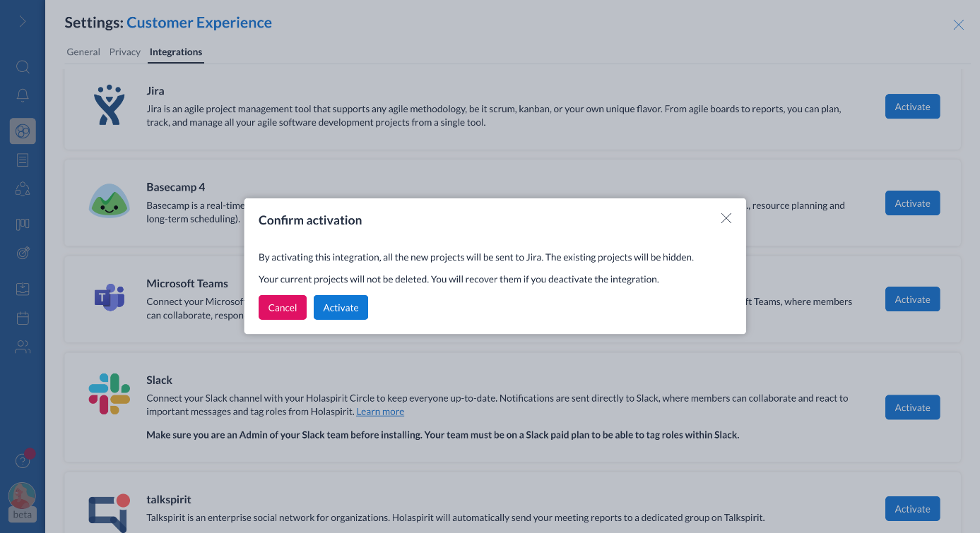Click the user avatar with beta label
This screenshot has width=980, height=533.
point(22,502)
